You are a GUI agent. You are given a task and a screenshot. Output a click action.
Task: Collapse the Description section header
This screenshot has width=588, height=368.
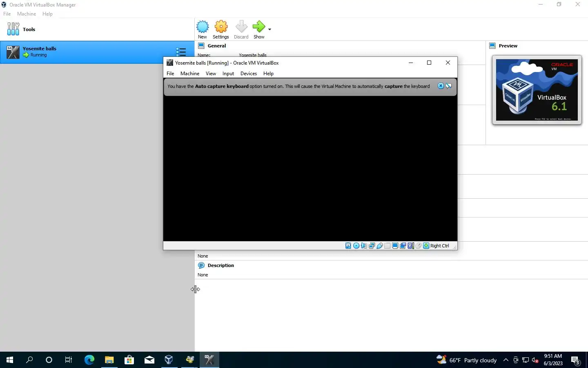tap(220, 265)
